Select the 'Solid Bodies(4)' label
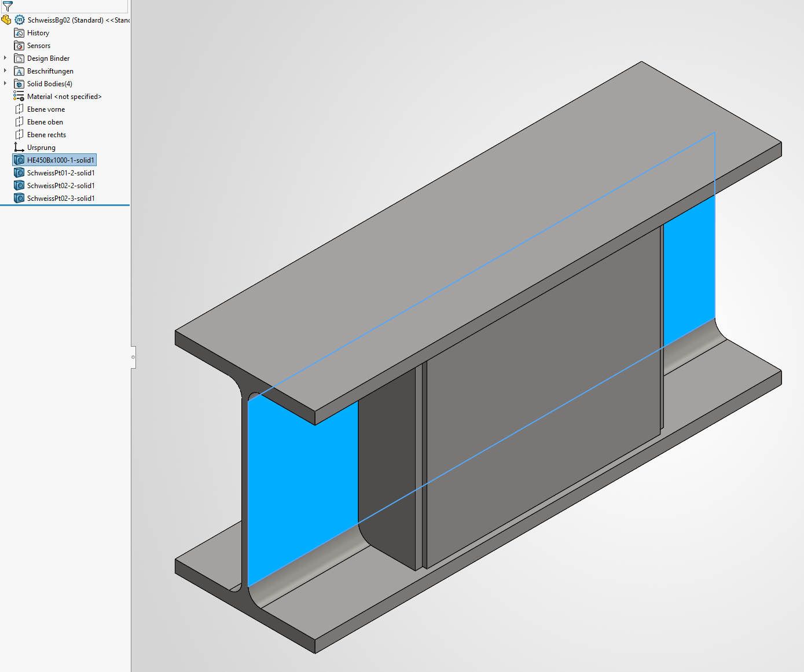804x672 pixels. coord(50,84)
